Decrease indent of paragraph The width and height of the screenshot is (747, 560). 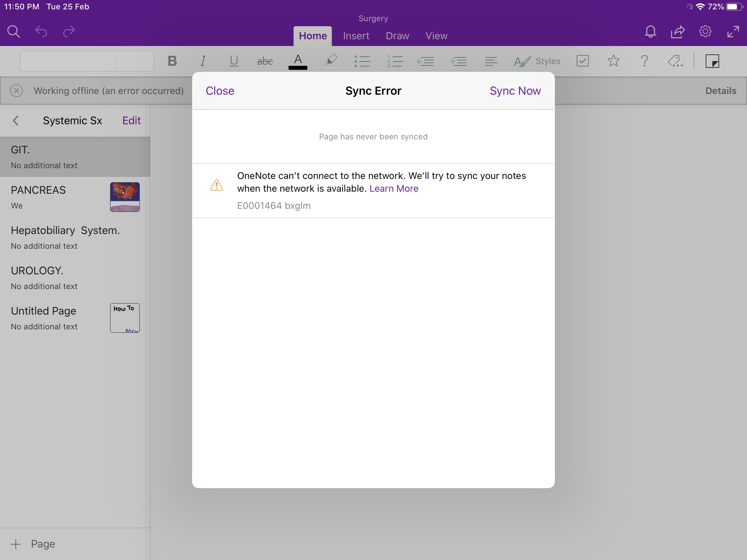click(x=425, y=61)
